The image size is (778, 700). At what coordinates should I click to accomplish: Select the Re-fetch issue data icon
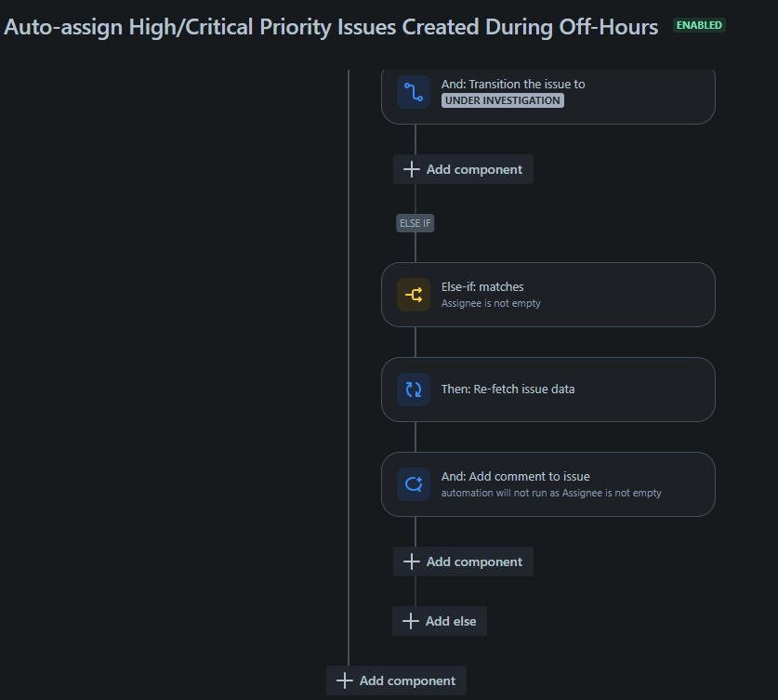(x=413, y=390)
